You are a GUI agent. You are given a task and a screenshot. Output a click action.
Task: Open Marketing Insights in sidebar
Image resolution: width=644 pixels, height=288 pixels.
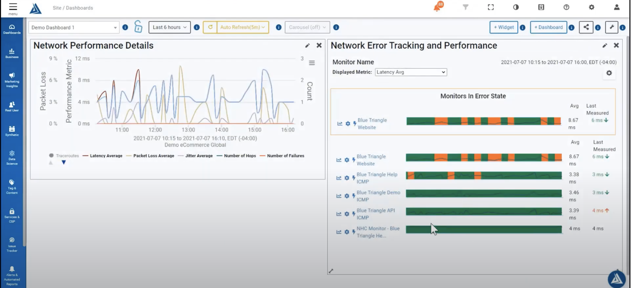pyautogui.click(x=12, y=80)
